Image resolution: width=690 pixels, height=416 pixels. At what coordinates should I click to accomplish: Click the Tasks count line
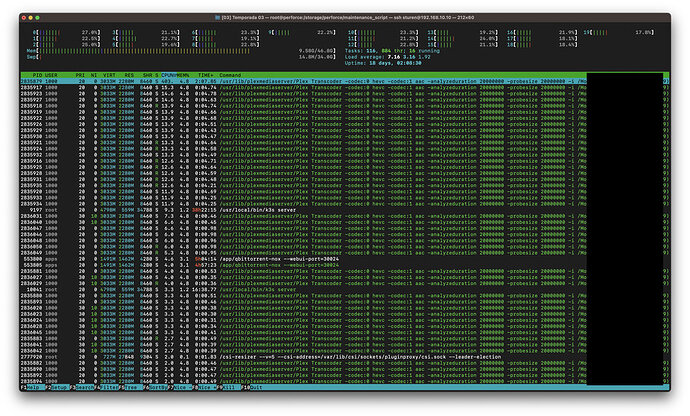point(392,51)
